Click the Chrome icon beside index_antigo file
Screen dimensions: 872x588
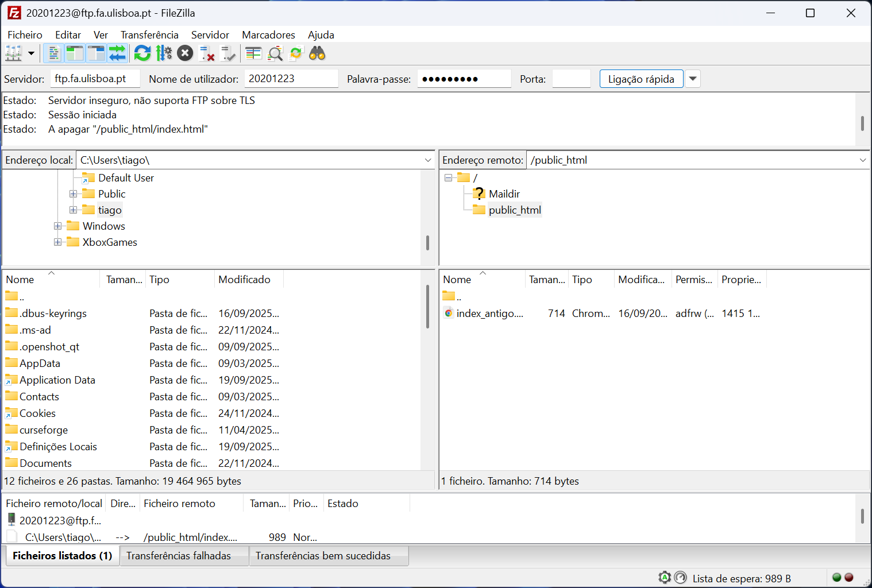pyautogui.click(x=449, y=313)
